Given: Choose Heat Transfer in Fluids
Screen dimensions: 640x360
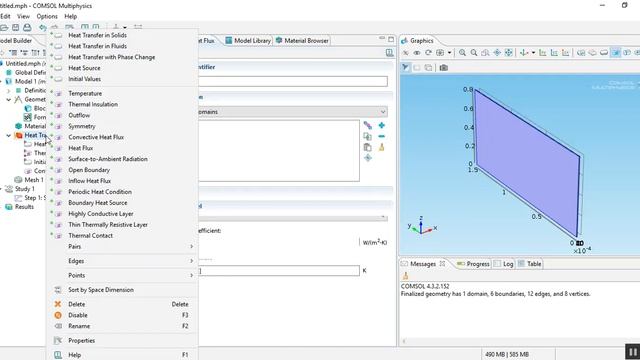Looking at the screenshot, I should [97, 46].
